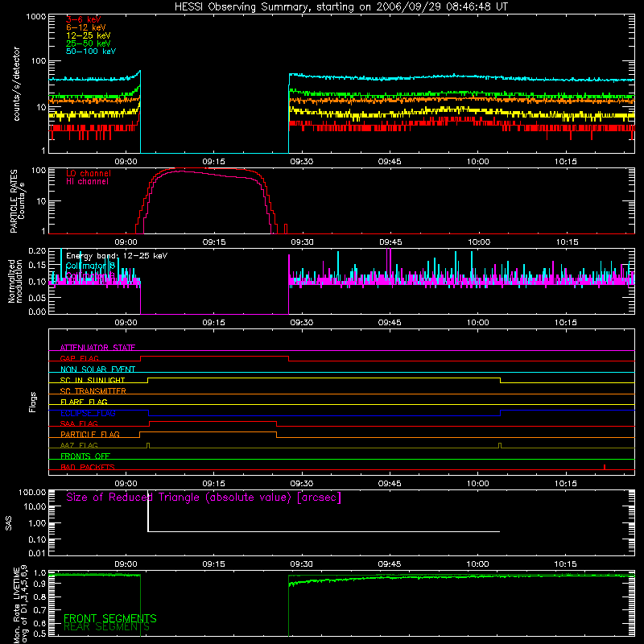Select the LO channel legend label
Image resolution: width=644 pixels, height=644 pixels.
click(89, 173)
